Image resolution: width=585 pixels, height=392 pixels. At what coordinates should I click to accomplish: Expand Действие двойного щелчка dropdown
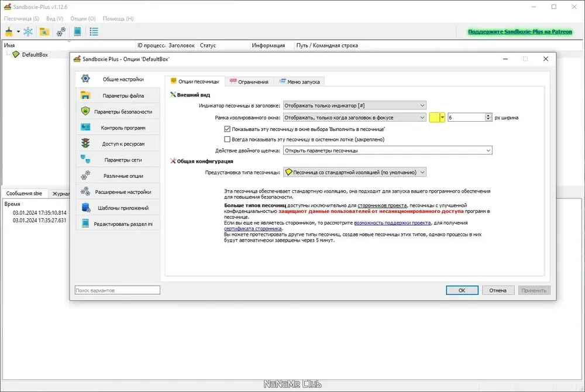tap(388, 150)
